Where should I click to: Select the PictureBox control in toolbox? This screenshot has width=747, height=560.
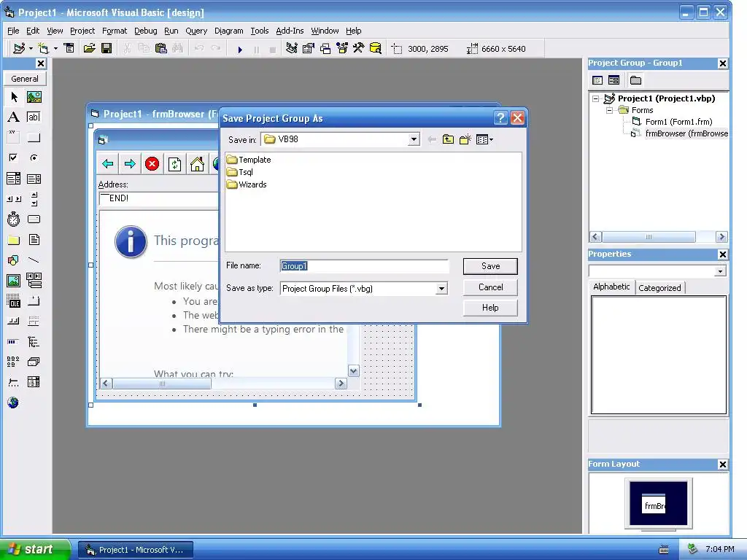(x=34, y=97)
